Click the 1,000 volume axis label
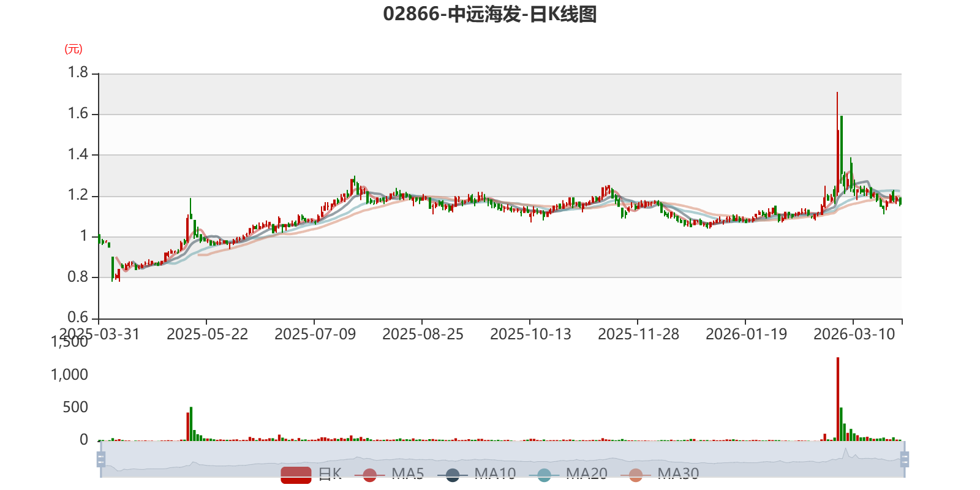980x490 pixels. (69, 375)
